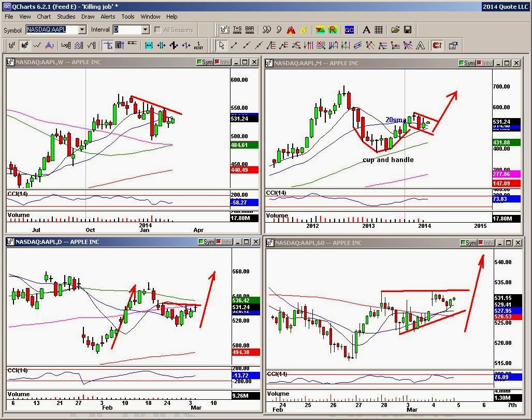Toggle Sym link on weekly AAPL chart

coord(205,62)
